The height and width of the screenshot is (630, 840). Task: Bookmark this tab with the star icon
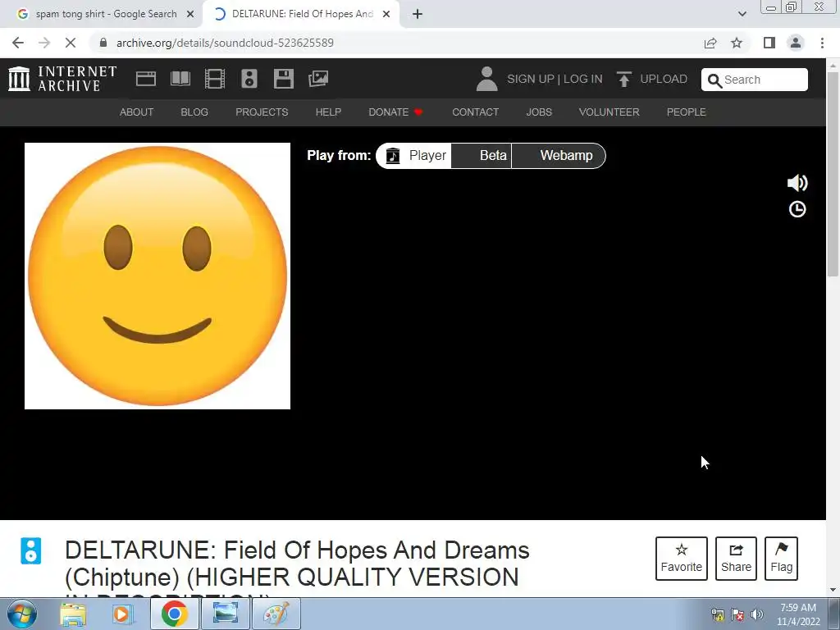coord(737,43)
